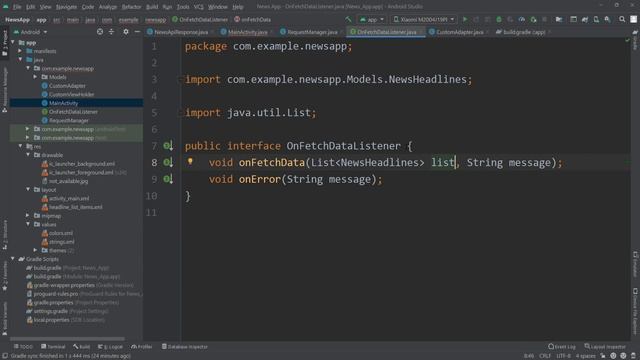Open the Build menu

point(152,7)
